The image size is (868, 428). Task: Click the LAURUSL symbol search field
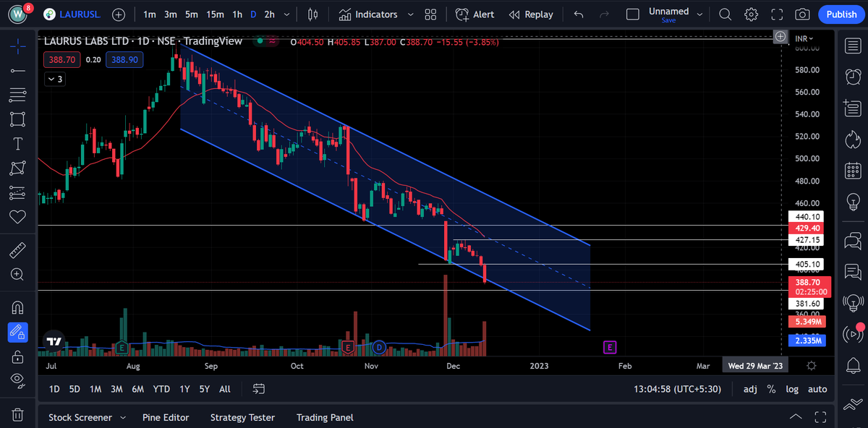tap(72, 14)
